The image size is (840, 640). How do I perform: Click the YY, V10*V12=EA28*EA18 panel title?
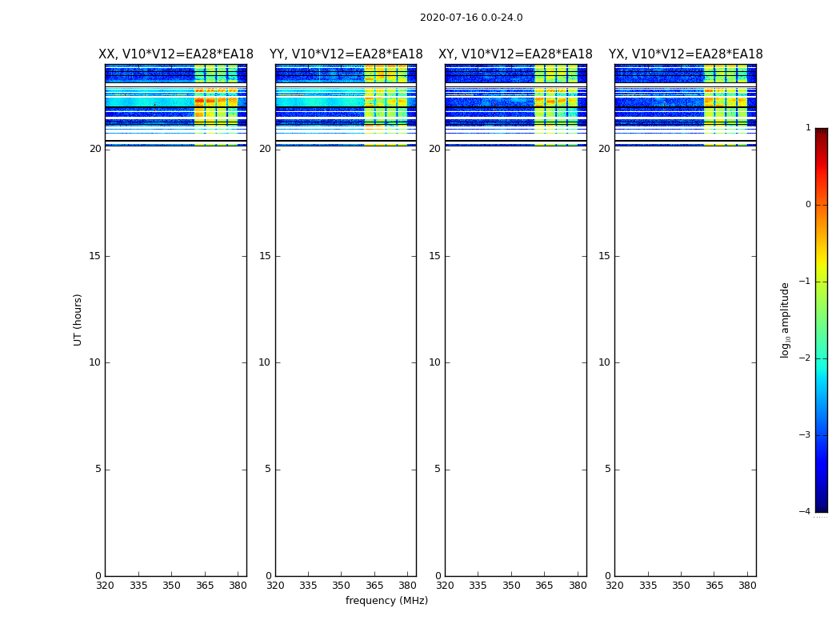click(x=346, y=54)
